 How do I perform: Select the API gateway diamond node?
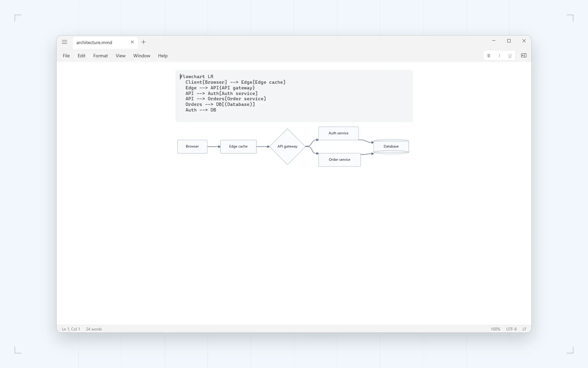288,146
